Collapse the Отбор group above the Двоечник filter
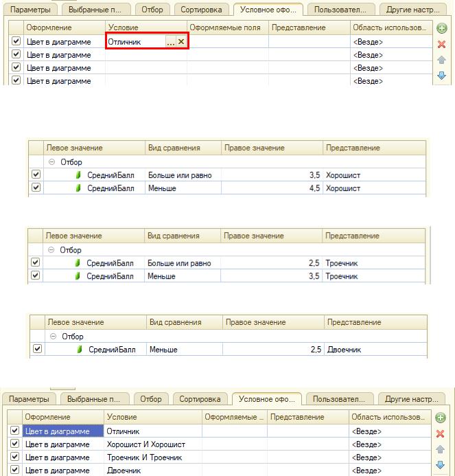 [x=54, y=337]
